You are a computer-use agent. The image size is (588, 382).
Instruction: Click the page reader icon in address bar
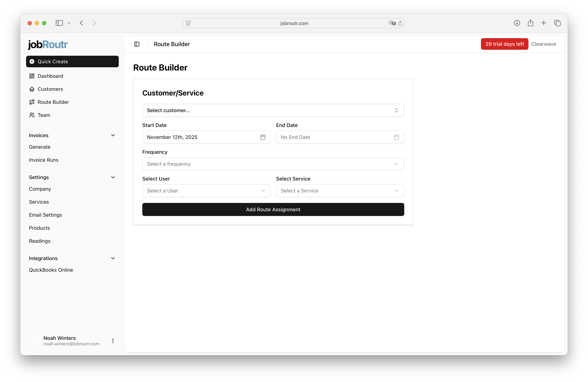pyautogui.click(x=188, y=23)
